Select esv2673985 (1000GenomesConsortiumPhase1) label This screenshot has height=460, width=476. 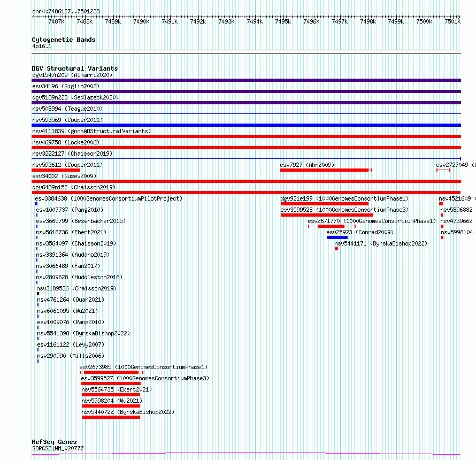pyautogui.click(x=143, y=367)
